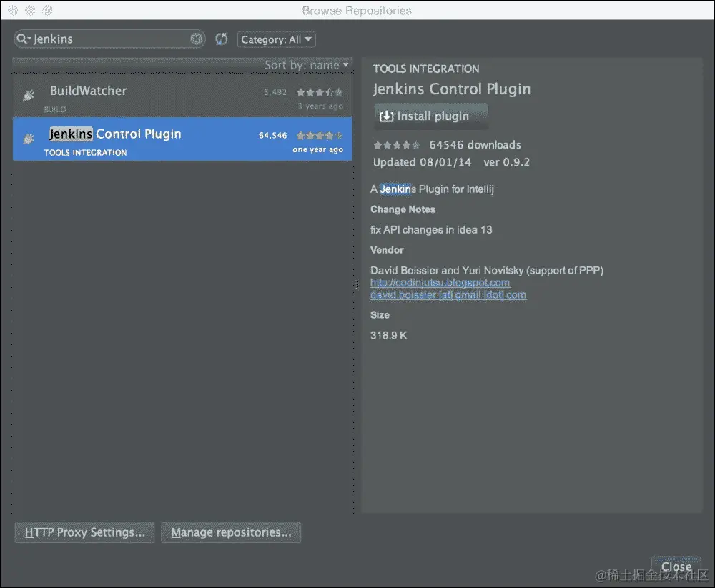This screenshot has height=588, width=715.
Task: Click 'fix API changes in idea 13' text
Action: click(431, 230)
